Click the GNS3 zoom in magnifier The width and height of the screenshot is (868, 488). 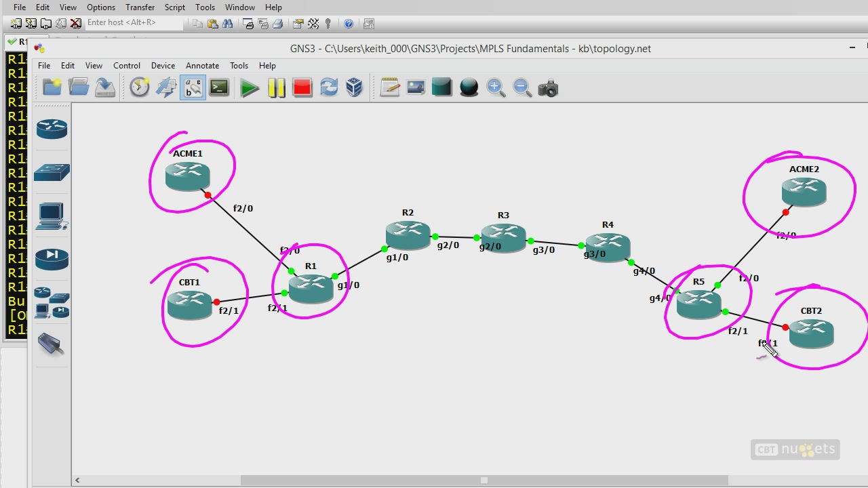(496, 88)
